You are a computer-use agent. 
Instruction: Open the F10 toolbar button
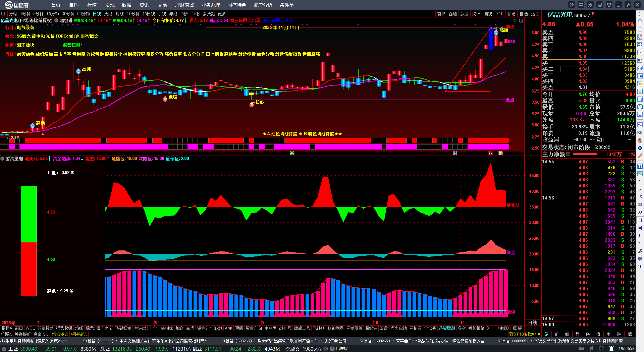point(500,14)
